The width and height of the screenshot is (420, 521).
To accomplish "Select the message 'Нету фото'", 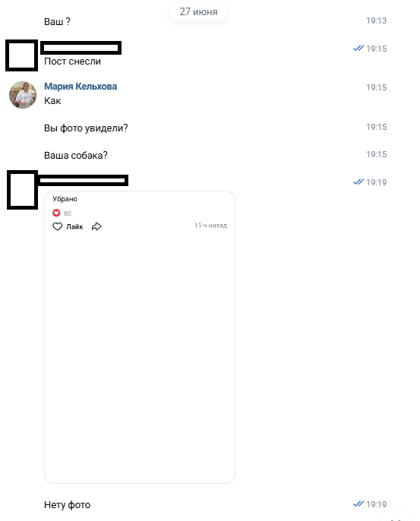I will 67,505.
